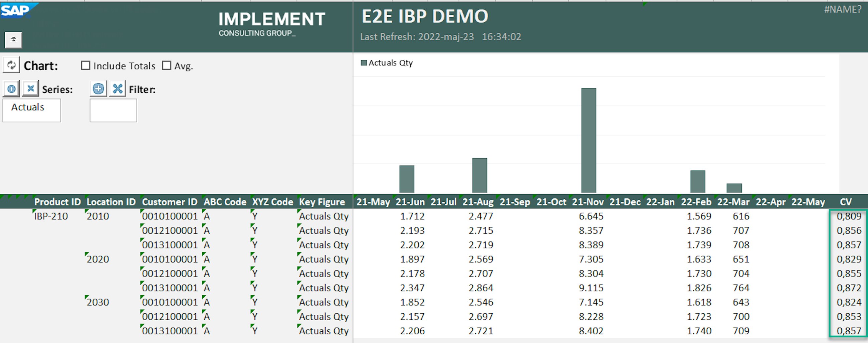Image resolution: width=868 pixels, height=343 pixels.
Task: Select Location ID 2030 cell
Action: [98, 302]
